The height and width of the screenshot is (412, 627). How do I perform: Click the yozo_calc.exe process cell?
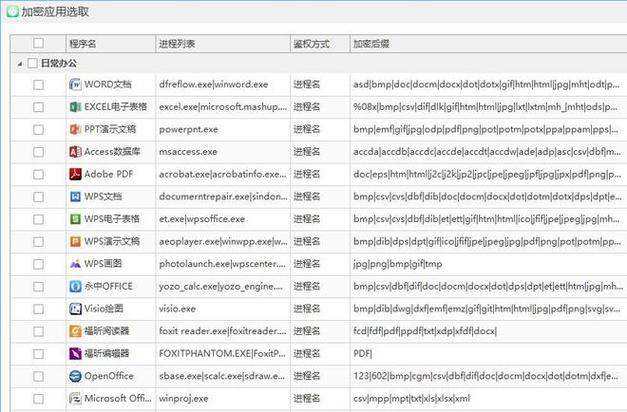point(221,286)
